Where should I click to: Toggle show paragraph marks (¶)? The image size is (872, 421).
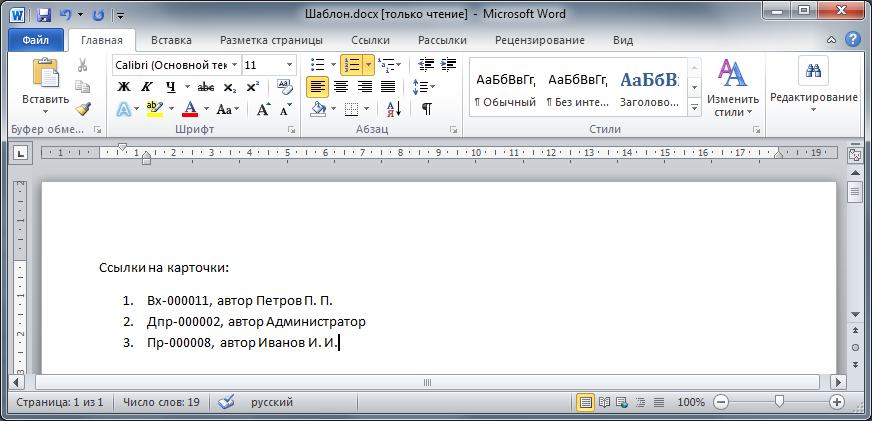[x=426, y=109]
